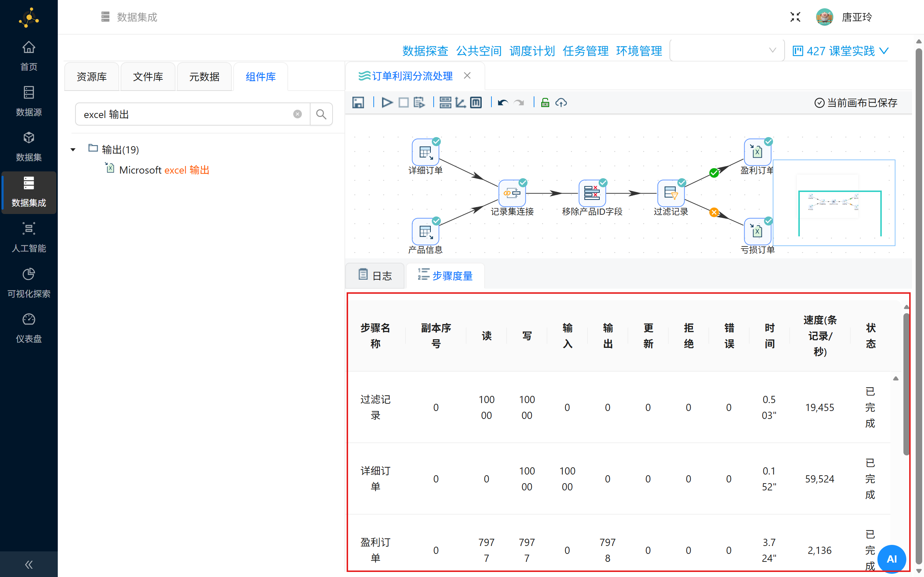Screen dimensions: 924x577
Task: Open the empty dropdown beside 环境管理
Action: [x=726, y=51]
